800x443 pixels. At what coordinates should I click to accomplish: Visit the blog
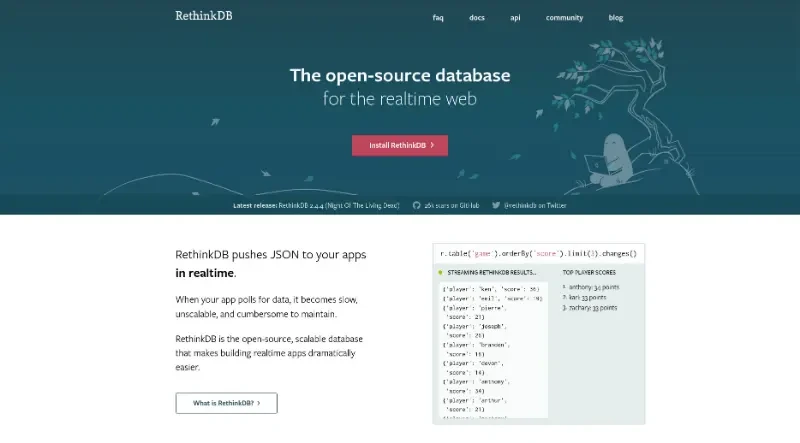click(x=616, y=18)
